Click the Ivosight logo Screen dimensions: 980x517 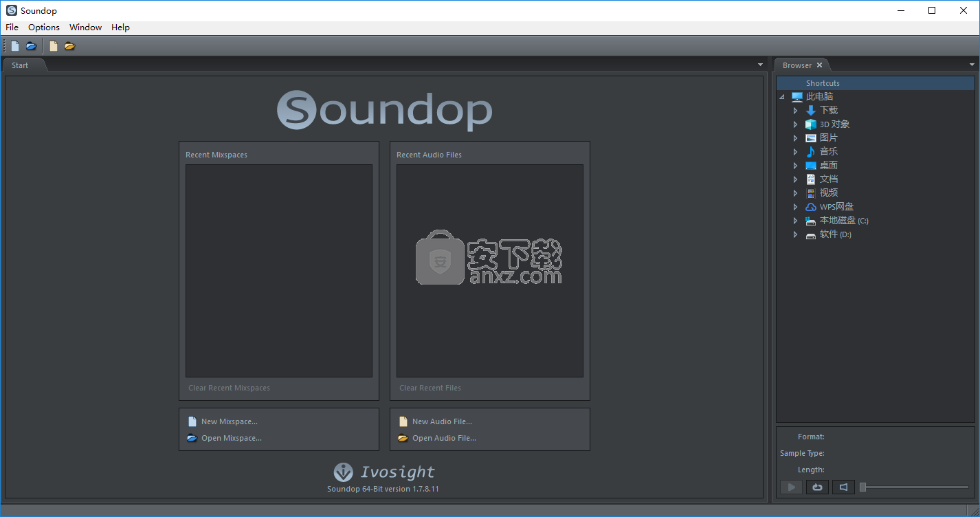point(384,472)
